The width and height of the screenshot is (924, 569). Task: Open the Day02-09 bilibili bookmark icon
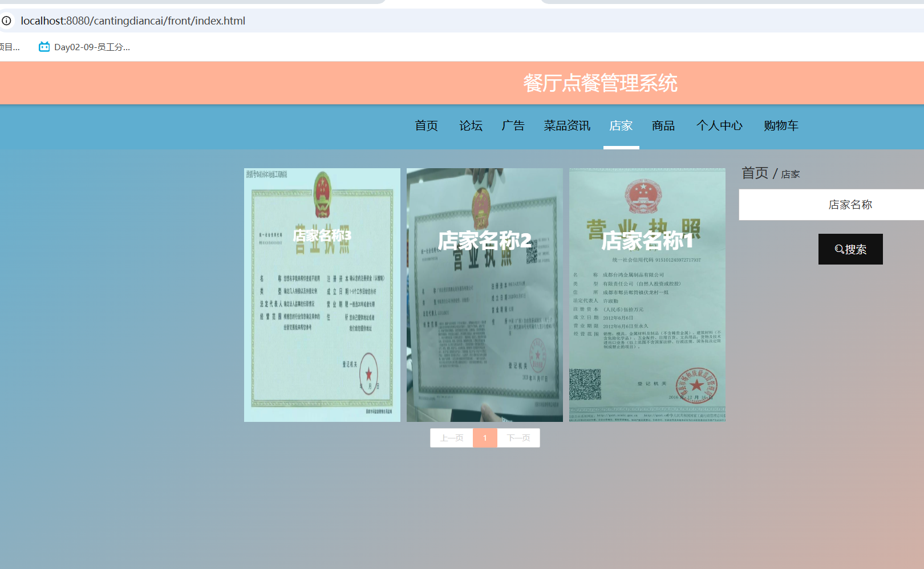point(44,47)
